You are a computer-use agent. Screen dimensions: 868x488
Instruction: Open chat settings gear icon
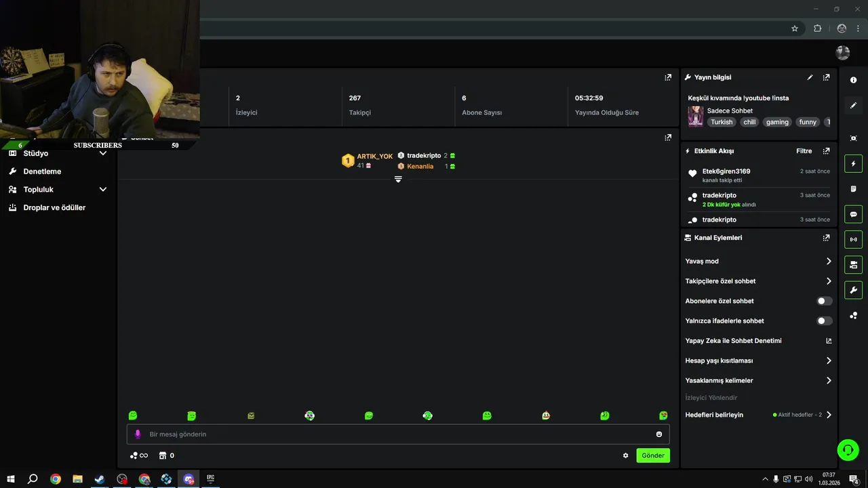[x=625, y=455]
